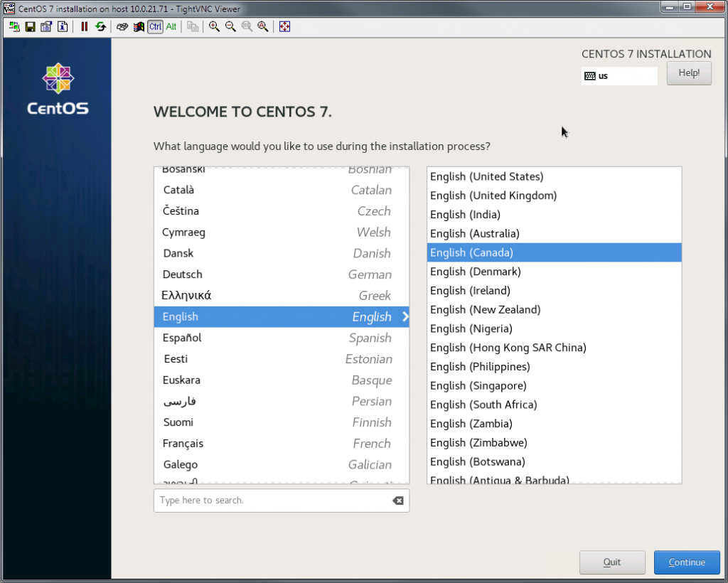Open the New Connection toolbar icon

14,26
